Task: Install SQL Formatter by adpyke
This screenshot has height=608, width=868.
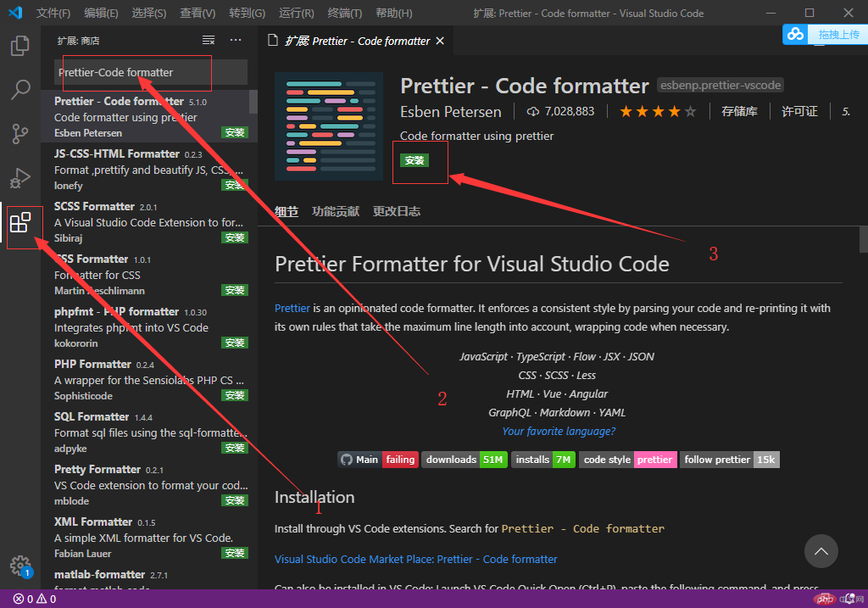Action: click(235, 448)
